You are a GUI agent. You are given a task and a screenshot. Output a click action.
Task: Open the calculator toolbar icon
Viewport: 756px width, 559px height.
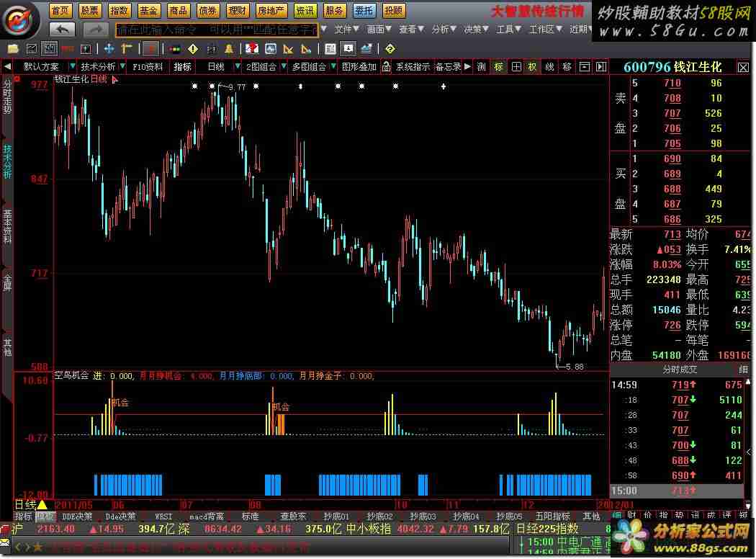pos(330,49)
